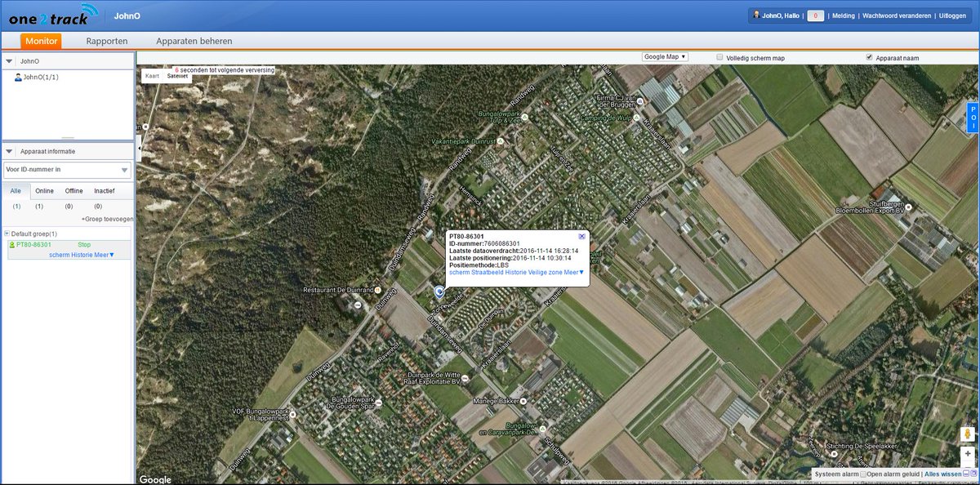Viewport: 980px width, 485px height.
Task: Close the PT80-86301 info popup
Action: [x=581, y=236]
